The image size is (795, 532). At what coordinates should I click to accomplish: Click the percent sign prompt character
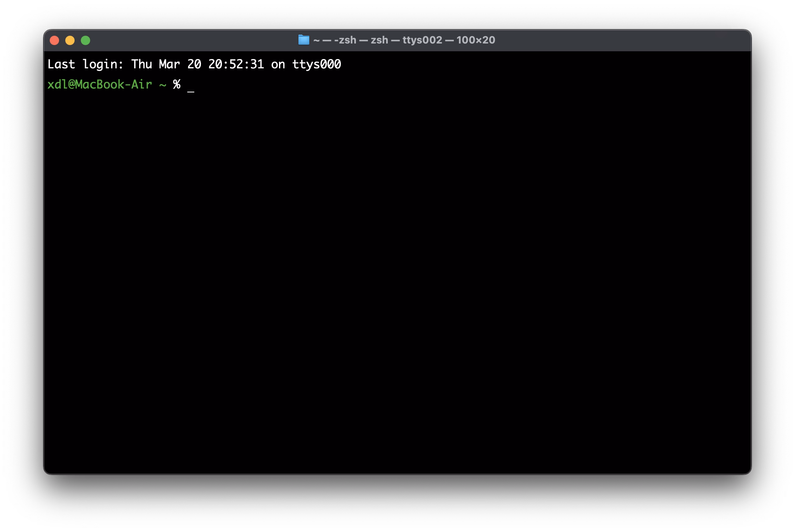point(177,85)
